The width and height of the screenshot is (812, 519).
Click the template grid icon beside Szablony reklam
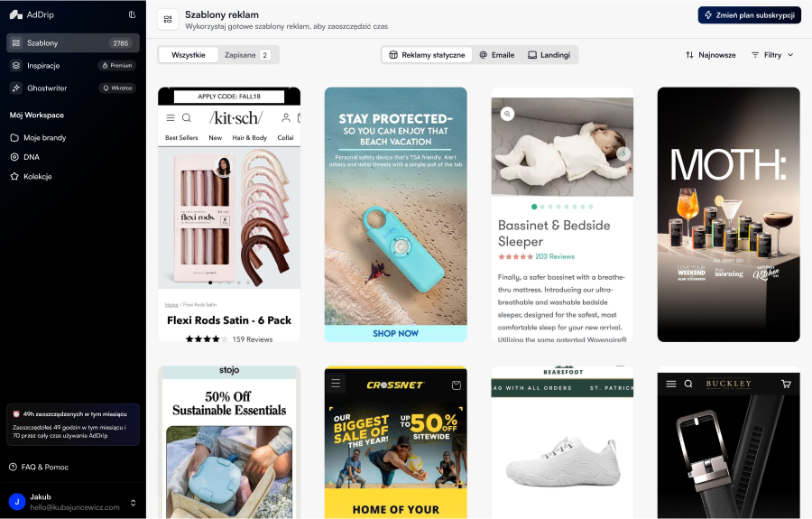pyautogui.click(x=168, y=19)
